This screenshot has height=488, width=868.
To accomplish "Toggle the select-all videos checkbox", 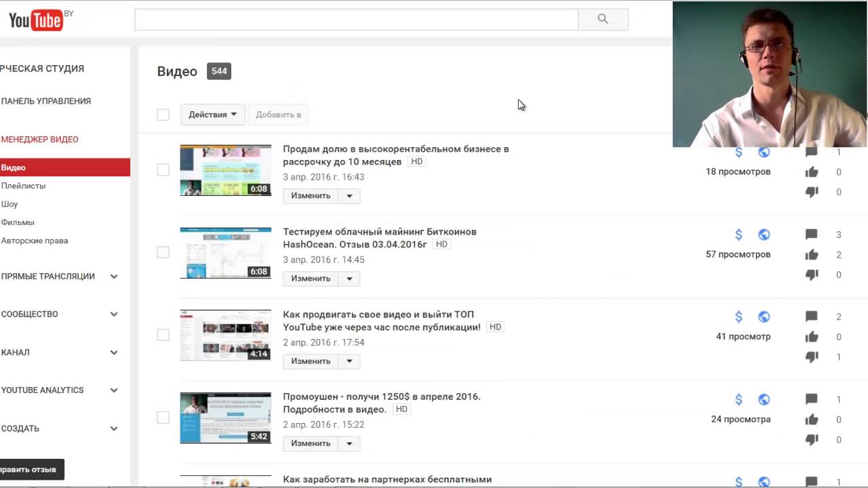I will point(163,115).
